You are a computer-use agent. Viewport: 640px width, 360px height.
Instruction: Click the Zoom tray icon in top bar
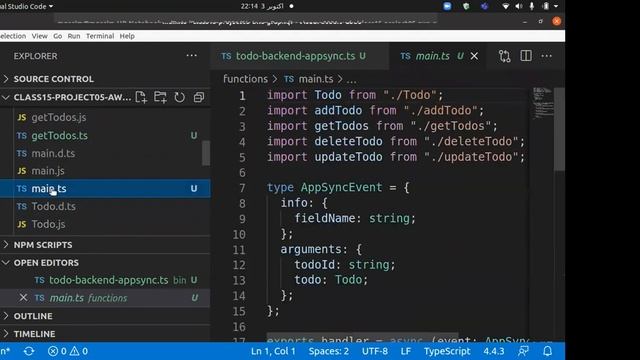[x=447, y=6]
